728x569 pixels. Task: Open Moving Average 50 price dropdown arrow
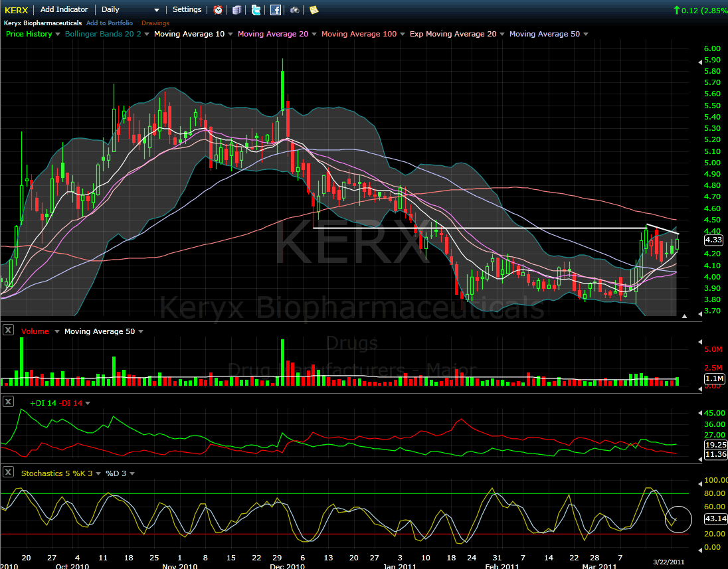(585, 35)
